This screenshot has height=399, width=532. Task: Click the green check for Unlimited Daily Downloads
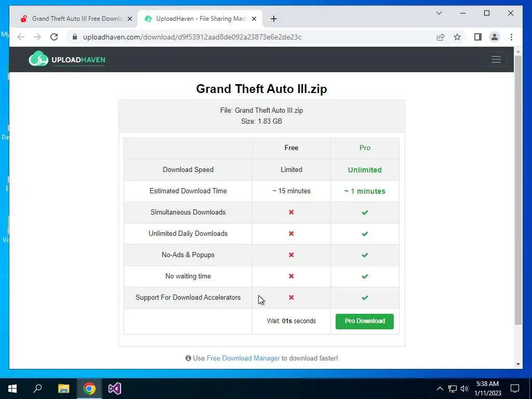coord(365,234)
